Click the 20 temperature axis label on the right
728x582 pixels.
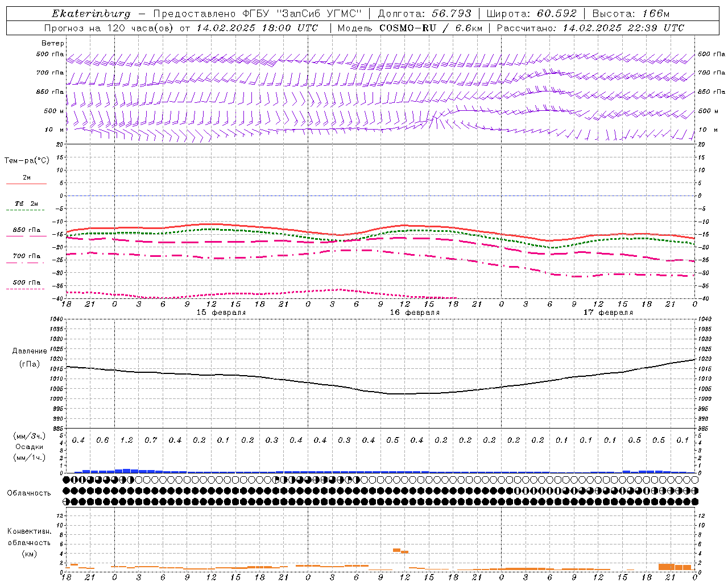point(701,144)
